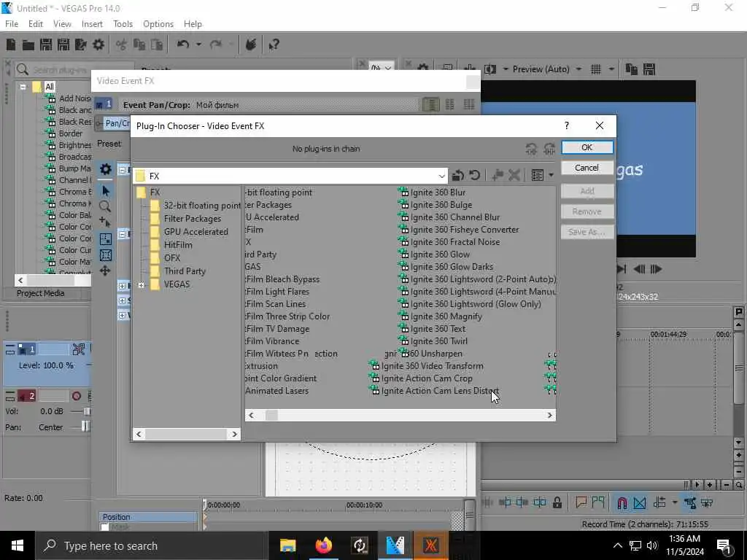Viewport: 747px width, 560px height.
Task: Toggle Enable snapping magnet icon
Action: (x=622, y=502)
